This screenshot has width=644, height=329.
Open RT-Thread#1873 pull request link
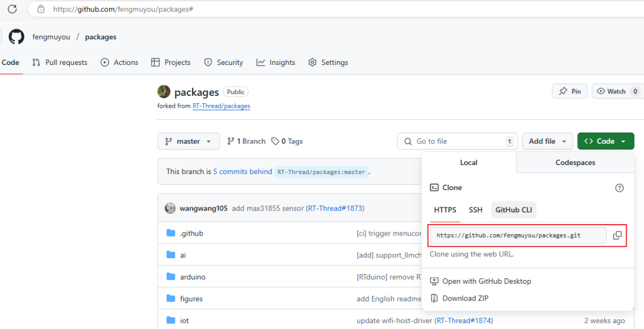tap(335, 208)
